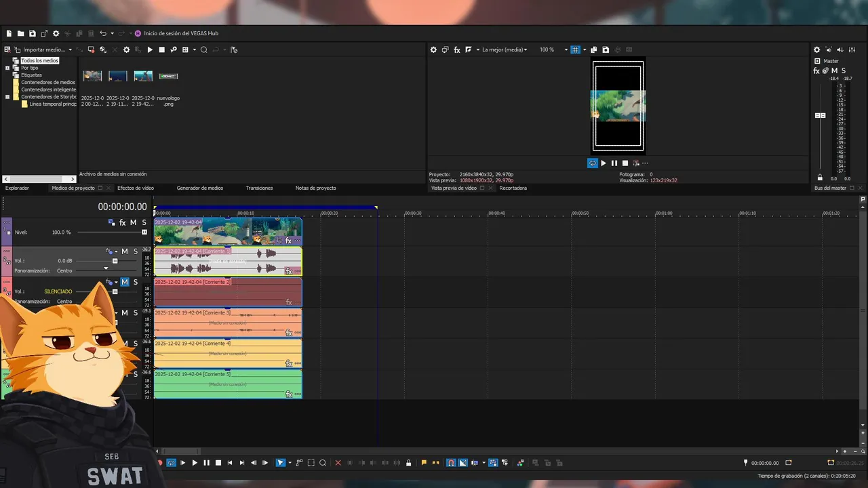The height and width of the screenshot is (488, 868).
Task: Switch to the Explorador tab
Action: tap(17, 188)
